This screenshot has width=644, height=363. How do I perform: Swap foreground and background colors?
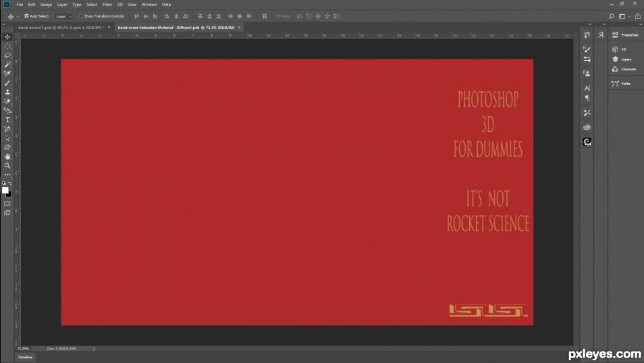10,183
